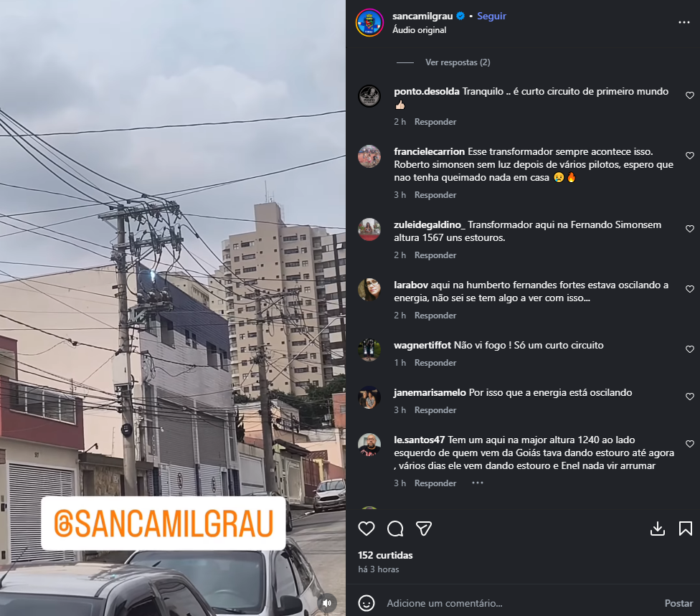Screen dimensions: 700x616
Task: Like the post with heart icon
Action: (366, 529)
